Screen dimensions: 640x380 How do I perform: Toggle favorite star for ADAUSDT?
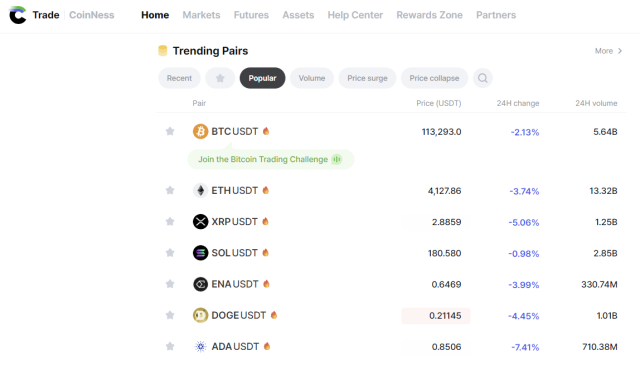(170, 347)
